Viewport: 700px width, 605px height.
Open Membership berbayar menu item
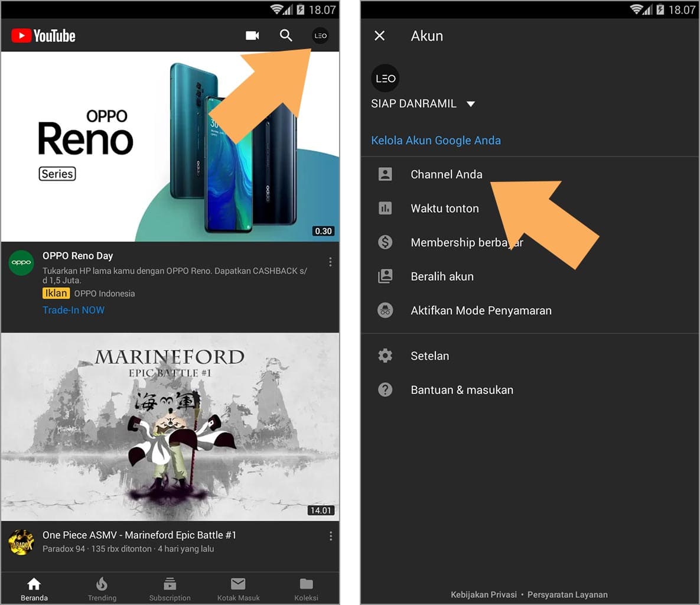(x=530, y=242)
